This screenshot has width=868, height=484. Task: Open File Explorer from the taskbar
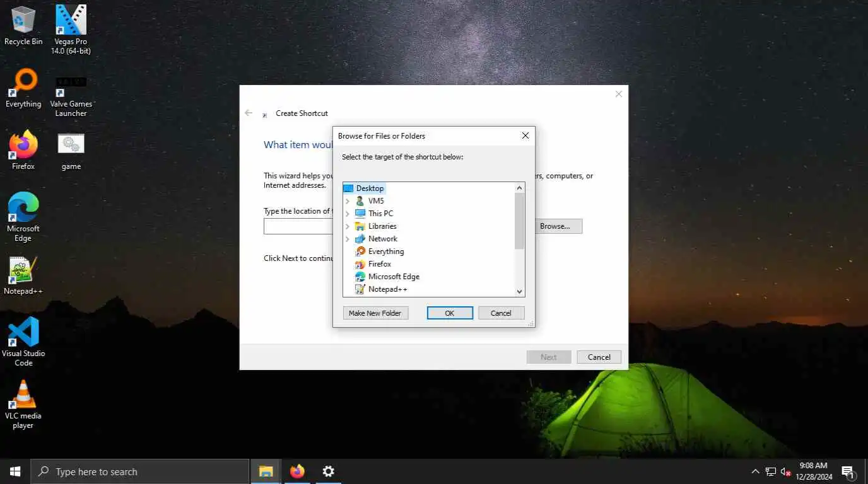(266, 471)
